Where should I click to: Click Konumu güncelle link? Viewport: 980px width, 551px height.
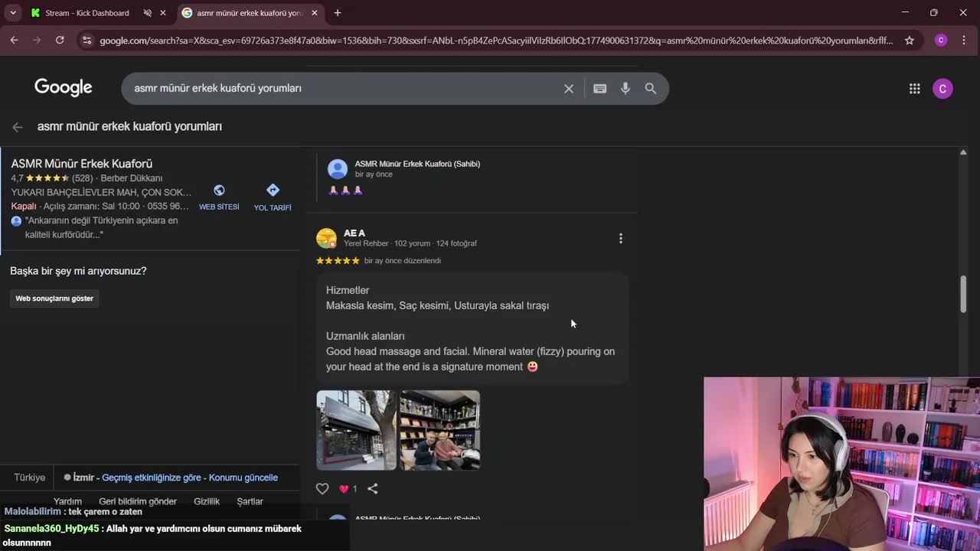[x=243, y=478]
